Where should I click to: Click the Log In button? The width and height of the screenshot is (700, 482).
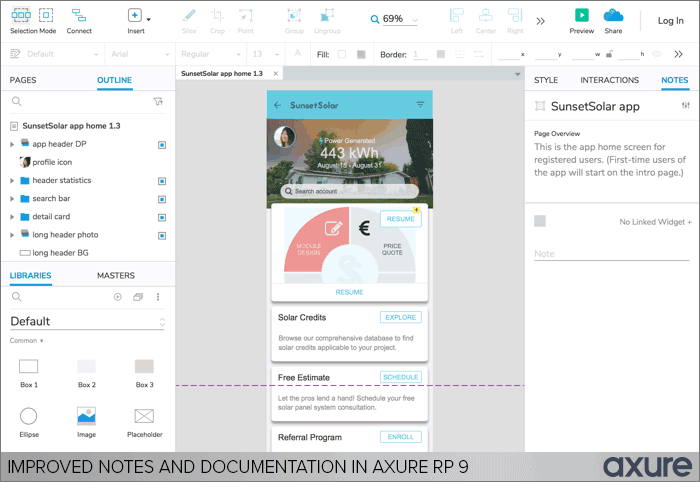[x=671, y=21]
